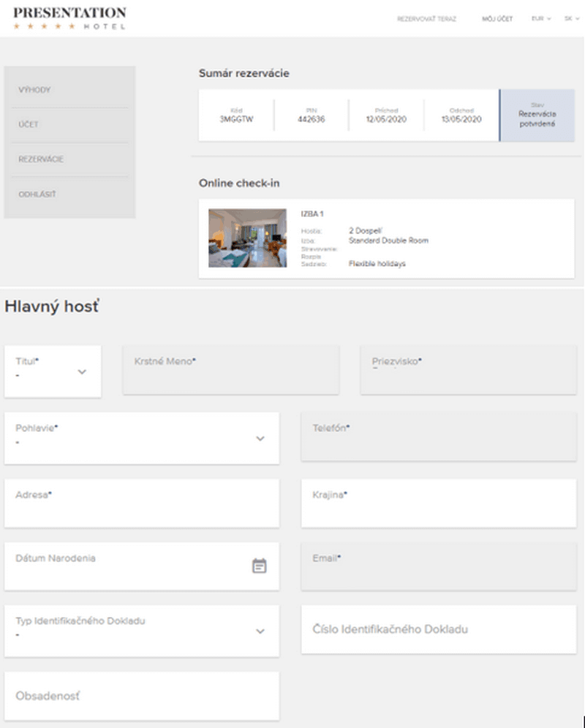Focus the Priezvisko field
The width and height of the screenshot is (585, 728).
point(469,370)
